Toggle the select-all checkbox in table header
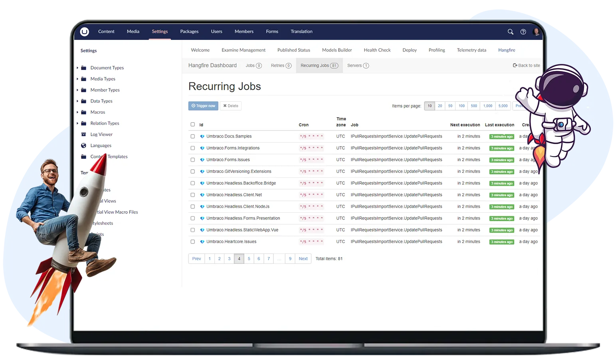 [x=193, y=125]
